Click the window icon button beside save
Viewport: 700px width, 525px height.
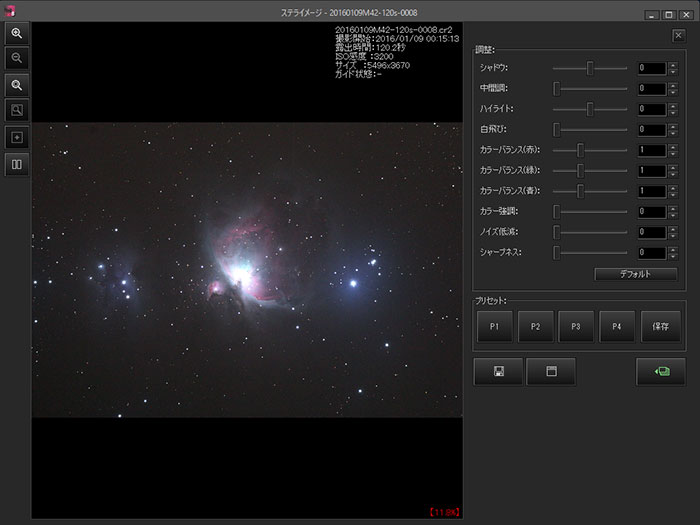[x=550, y=371]
